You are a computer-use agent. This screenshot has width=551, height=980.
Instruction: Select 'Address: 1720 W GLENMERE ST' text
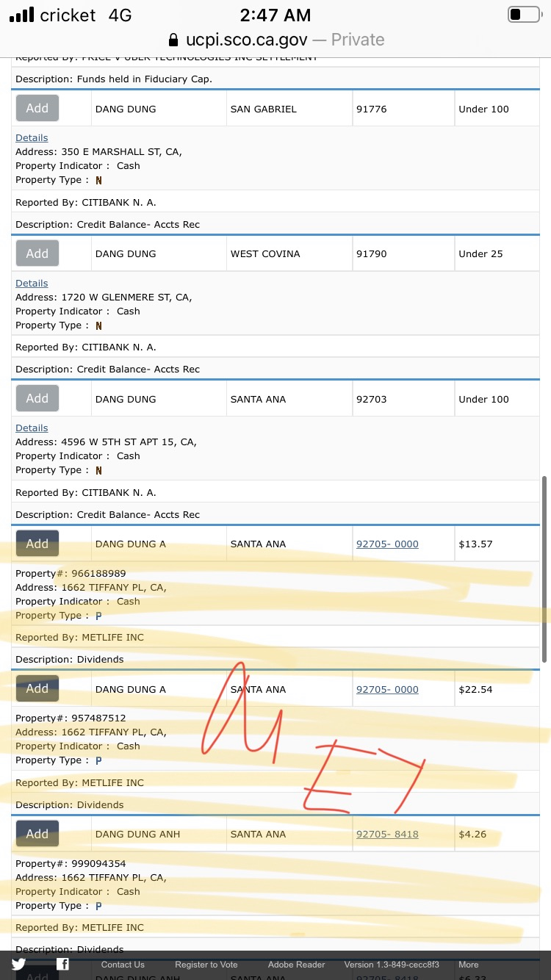pyautogui.click(x=104, y=297)
